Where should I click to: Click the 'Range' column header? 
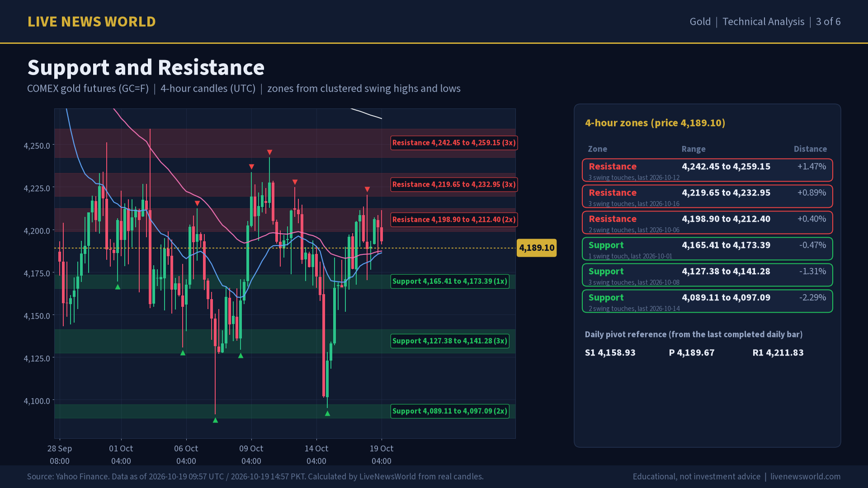pos(693,149)
